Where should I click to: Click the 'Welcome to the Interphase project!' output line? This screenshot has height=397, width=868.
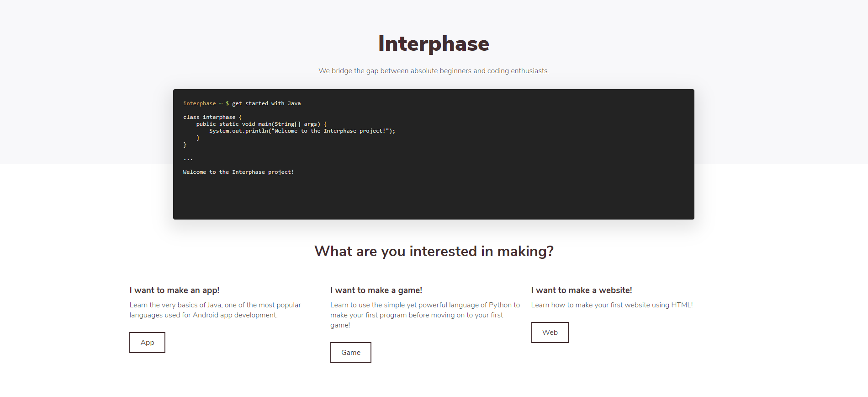coord(238,172)
